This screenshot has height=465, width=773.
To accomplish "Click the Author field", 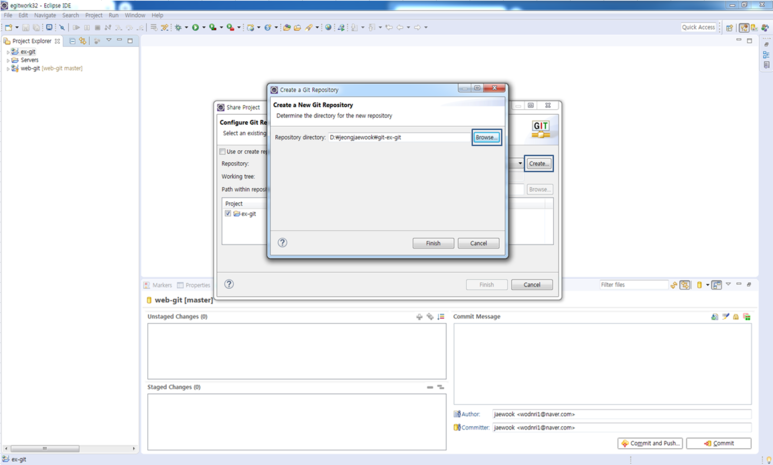I will (622, 414).
